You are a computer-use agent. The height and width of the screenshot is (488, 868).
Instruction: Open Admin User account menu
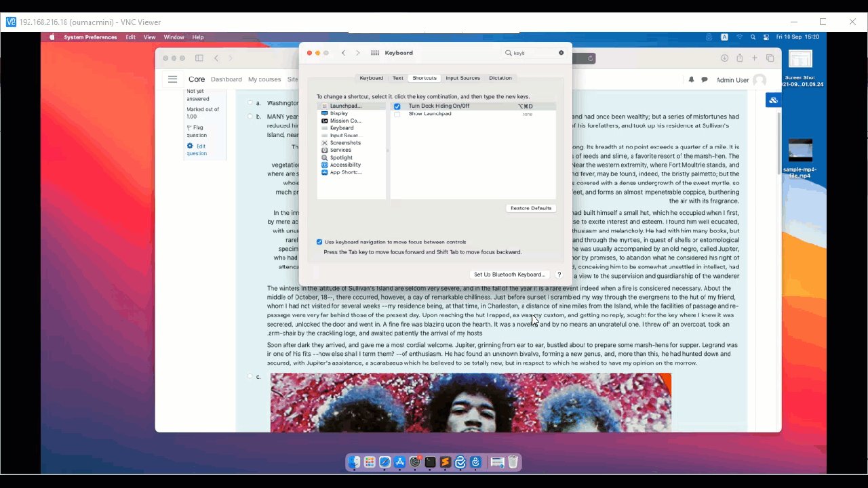click(741, 80)
